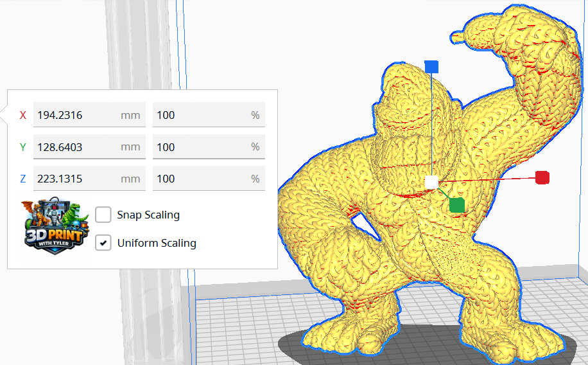Click the X size field showing 194.2316 mm
588x365 pixels.
pyautogui.click(x=89, y=114)
